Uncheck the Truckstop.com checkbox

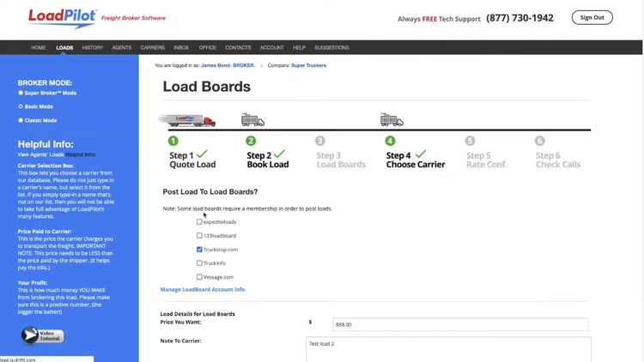pyautogui.click(x=199, y=249)
